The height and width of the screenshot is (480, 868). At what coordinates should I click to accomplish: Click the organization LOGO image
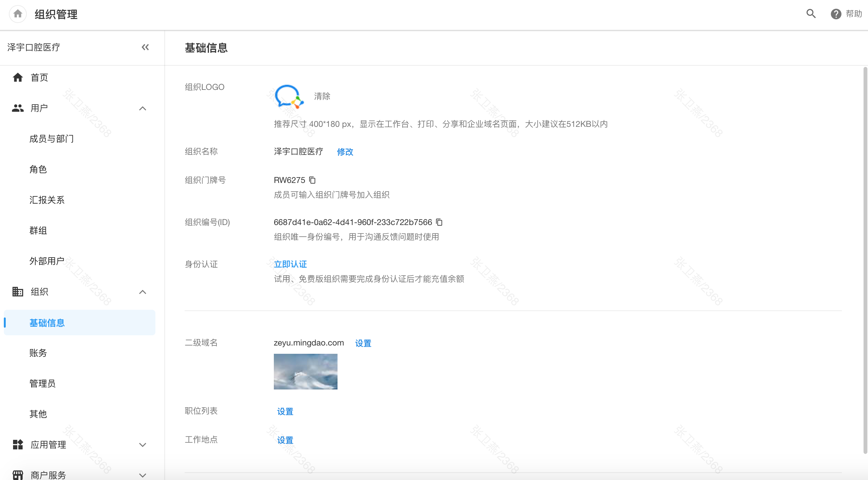[289, 97]
